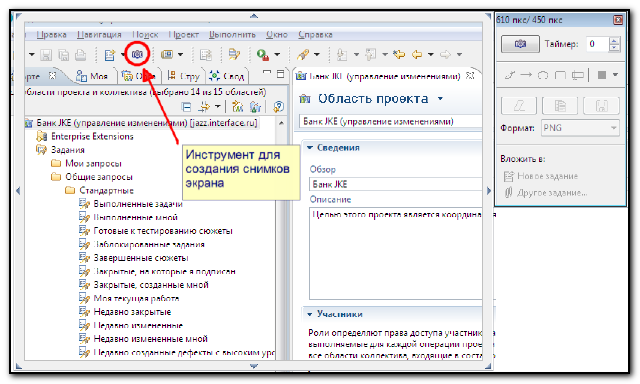Open the Формат PNG combo box
This screenshot has height=384, width=640.
click(x=580, y=128)
